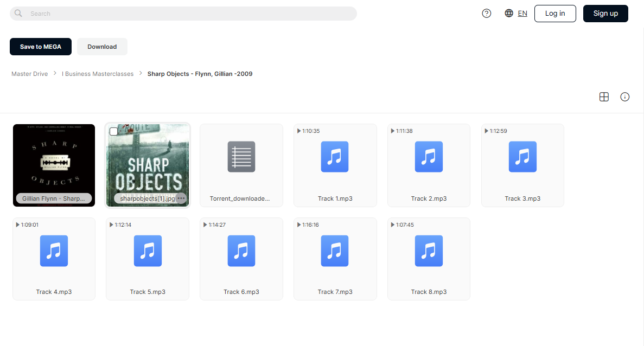Click the play triangle showing 1:16:16
The height and width of the screenshot is (346, 644).
pos(299,225)
